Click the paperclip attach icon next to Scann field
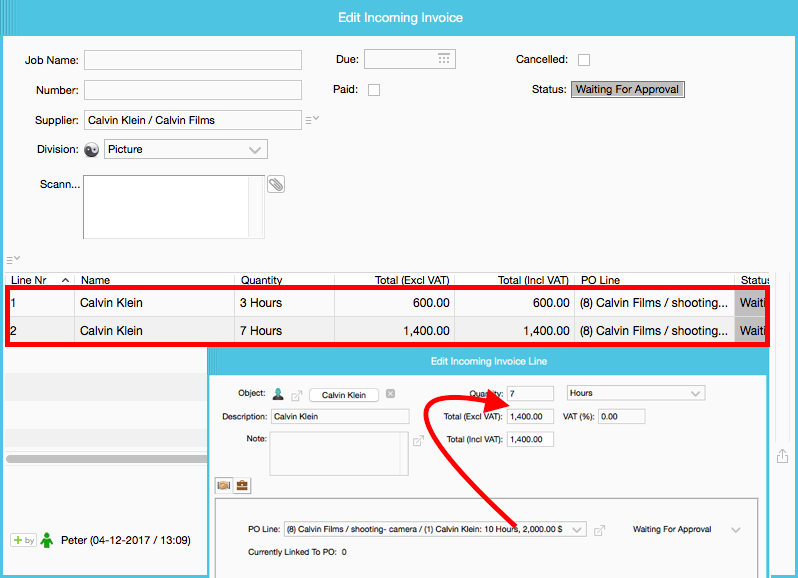The width and height of the screenshot is (798, 578). tap(276, 184)
